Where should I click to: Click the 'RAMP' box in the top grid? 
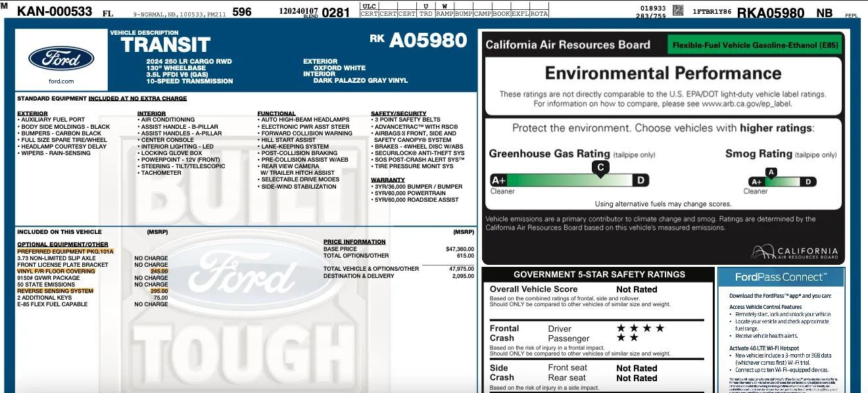point(445,14)
